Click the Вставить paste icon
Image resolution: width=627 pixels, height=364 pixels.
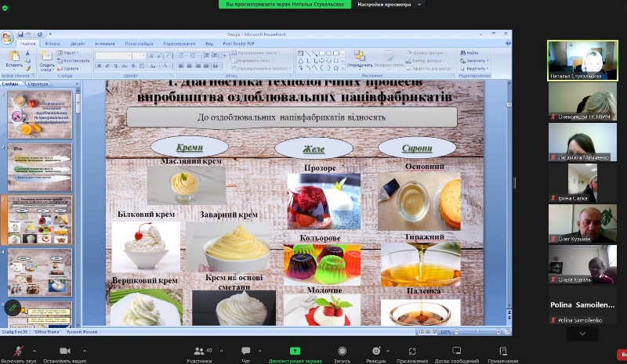tap(14, 56)
